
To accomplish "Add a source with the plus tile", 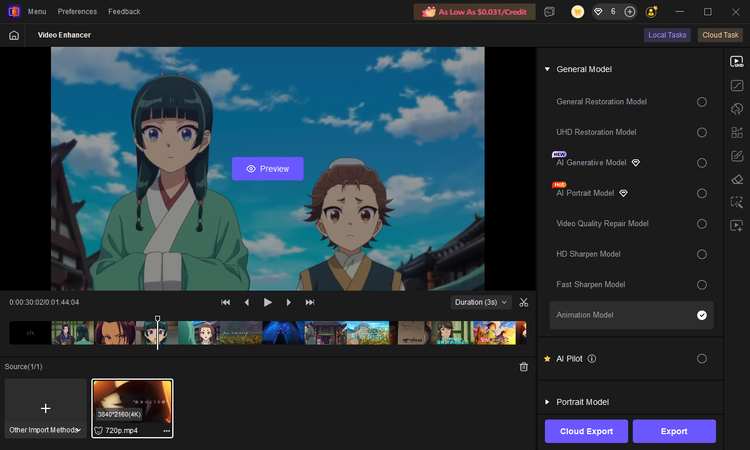I will click(45, 408).
